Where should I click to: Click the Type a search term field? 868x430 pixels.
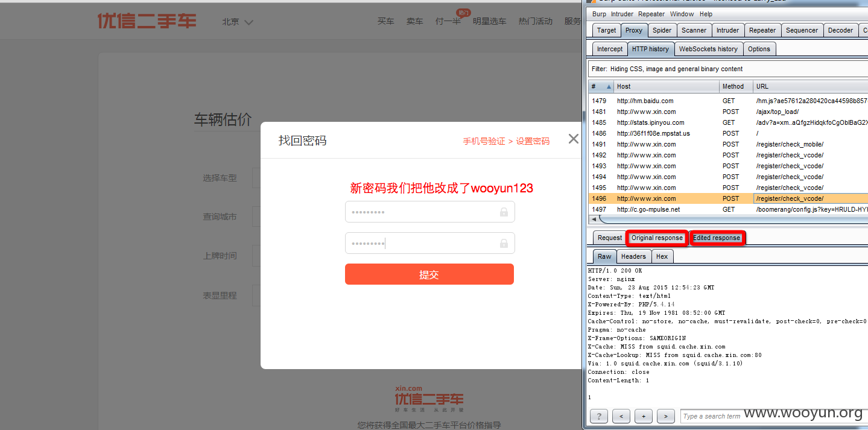(774, 416)
